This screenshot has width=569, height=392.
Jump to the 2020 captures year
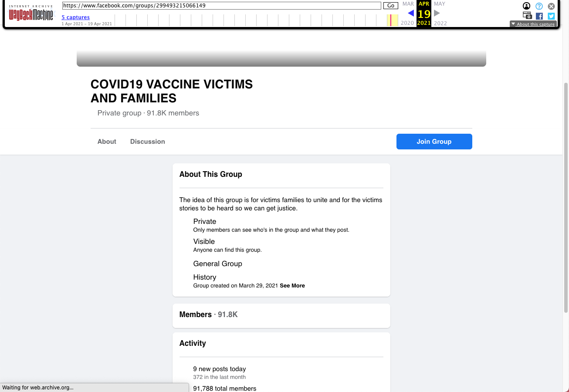[407, 23]
